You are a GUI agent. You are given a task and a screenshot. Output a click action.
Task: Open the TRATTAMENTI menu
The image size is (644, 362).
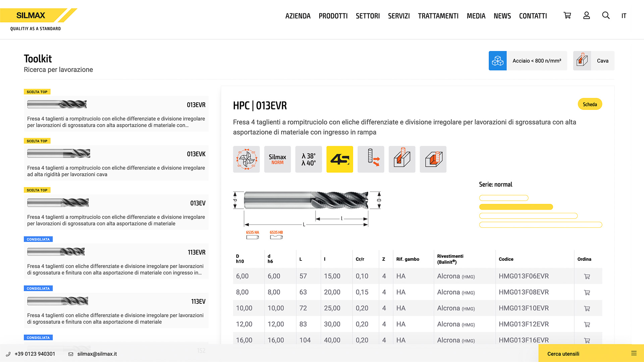pos(438,16)
